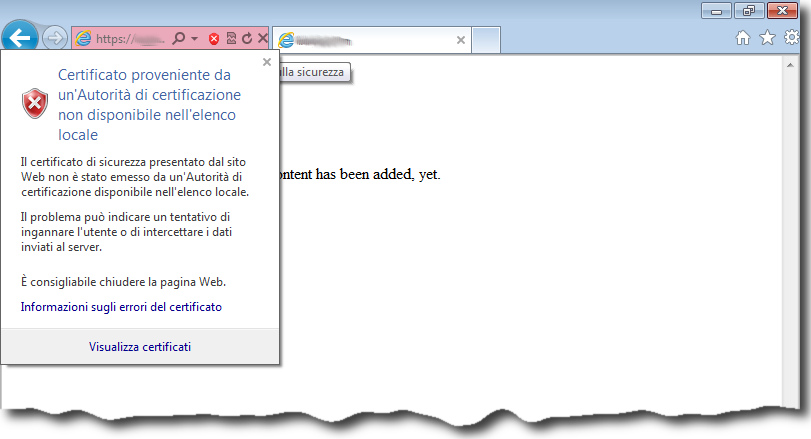Image resolution: width=811 pixels, height=439 pixels.
Task: Click the browser Back arrow button
Action: point(20,39)
